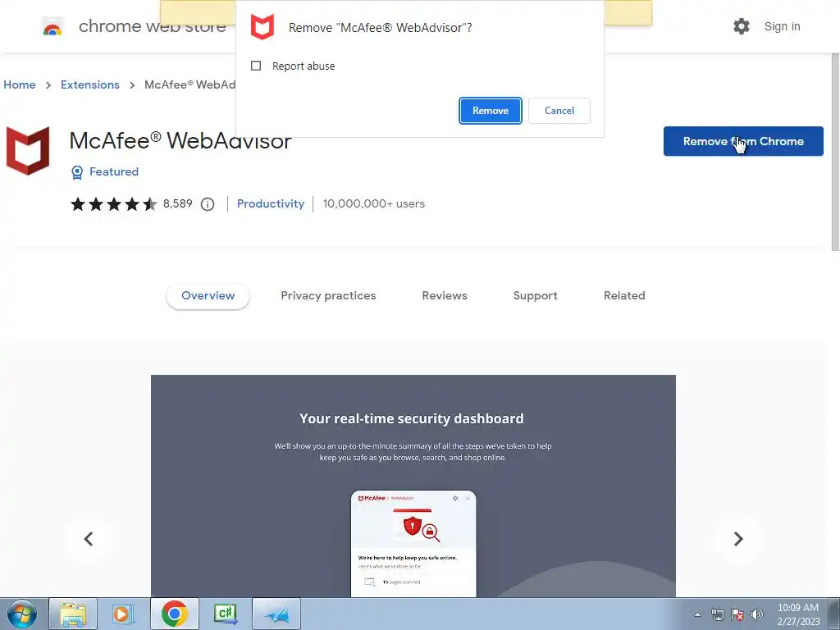Open the Extensions breadcrumb link

click(90, 84)
